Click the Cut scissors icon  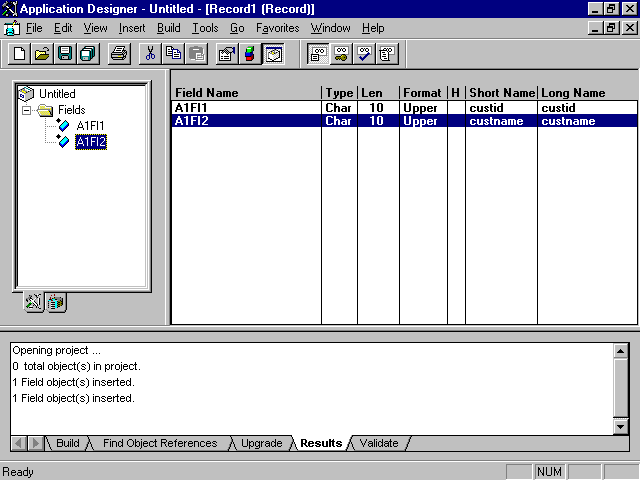pyautogui.click(x=150, y=54)
